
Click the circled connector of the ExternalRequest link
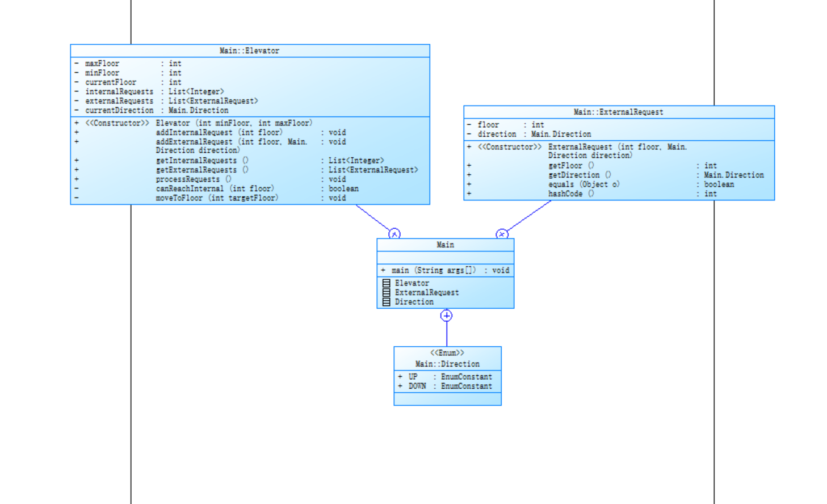(502, 234)
